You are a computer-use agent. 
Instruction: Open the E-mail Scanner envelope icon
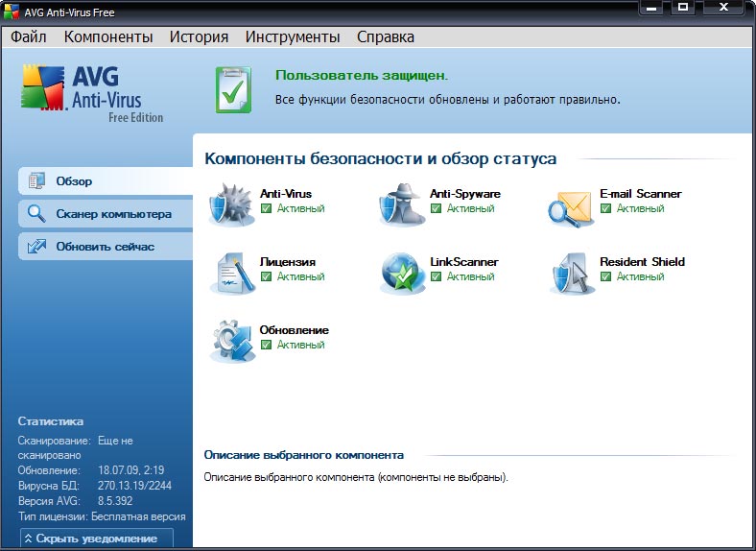572,204
